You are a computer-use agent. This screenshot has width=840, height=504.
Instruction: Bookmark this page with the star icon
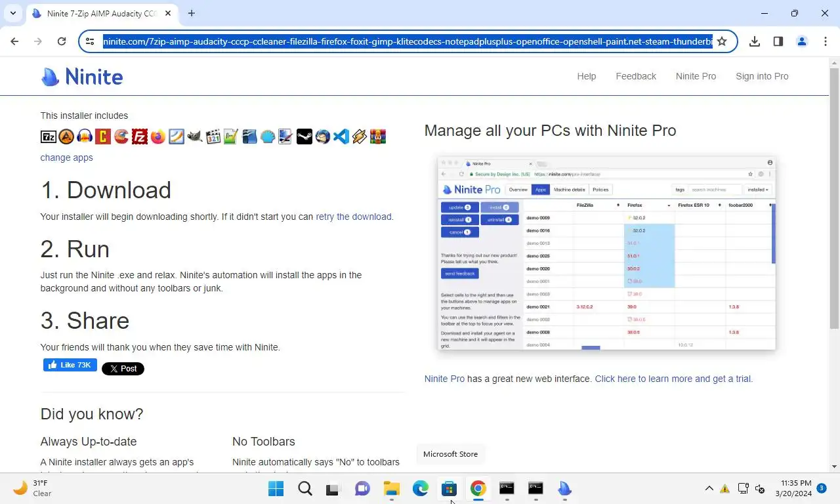tap(722, 41)
